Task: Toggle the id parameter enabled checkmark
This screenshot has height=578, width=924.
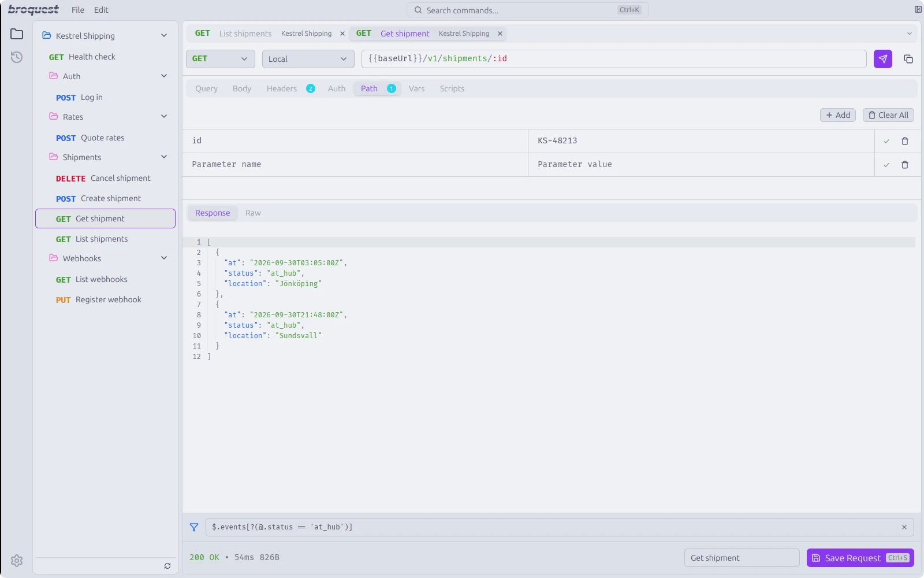Action: point(886,141)
